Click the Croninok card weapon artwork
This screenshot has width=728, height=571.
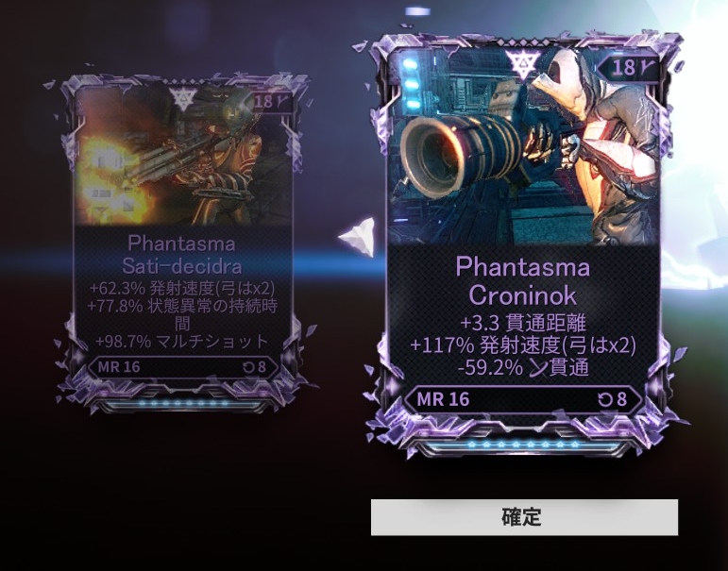523,147
